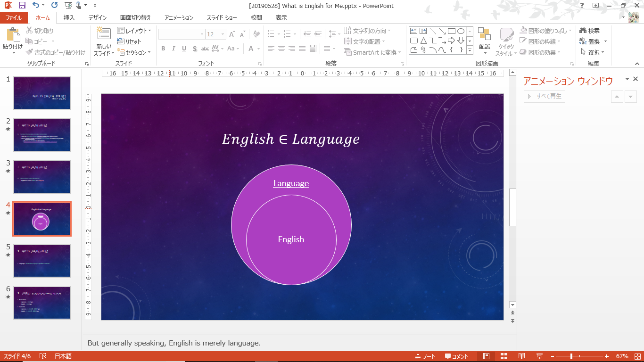
Task: Toggle the ノート (Notes) pane
Action: (x=425, y=356)
